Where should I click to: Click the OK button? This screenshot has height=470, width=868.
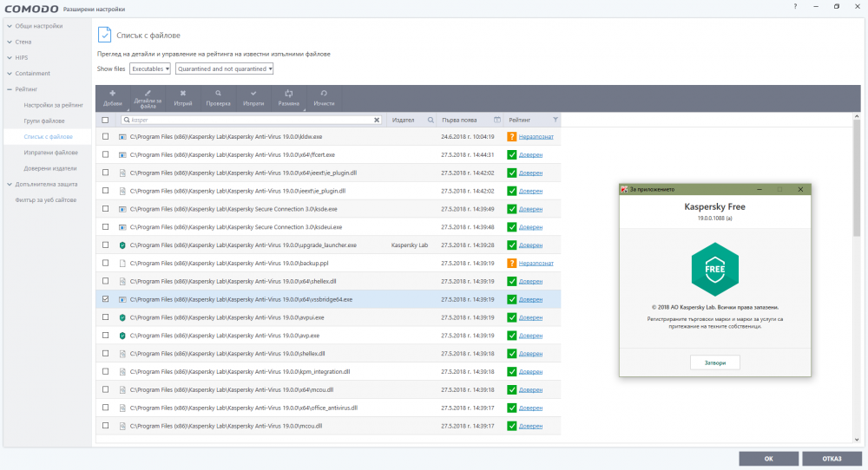pos(768,459)
